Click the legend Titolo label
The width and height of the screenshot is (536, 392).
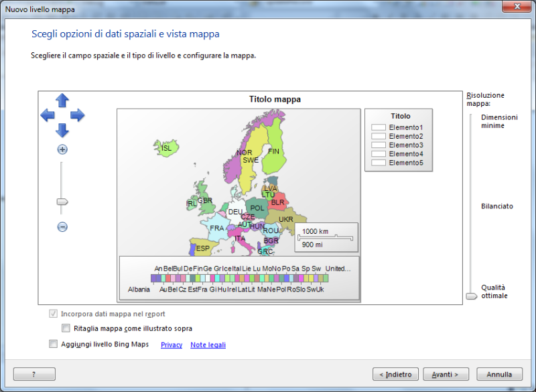click(400, 116)
